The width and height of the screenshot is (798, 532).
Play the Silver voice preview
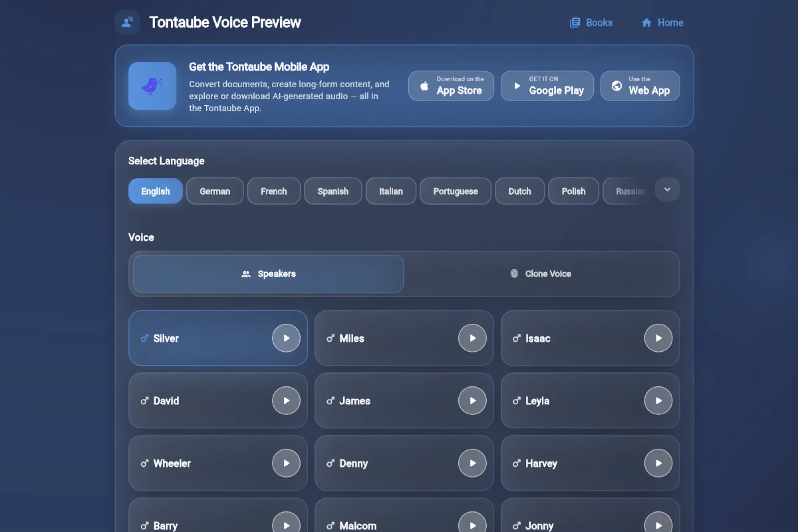click(x=286, y=338)
